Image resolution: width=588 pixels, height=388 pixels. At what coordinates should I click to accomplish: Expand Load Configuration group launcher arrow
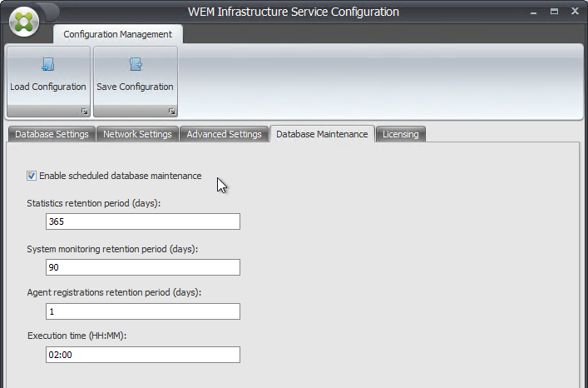coord(84,111)
